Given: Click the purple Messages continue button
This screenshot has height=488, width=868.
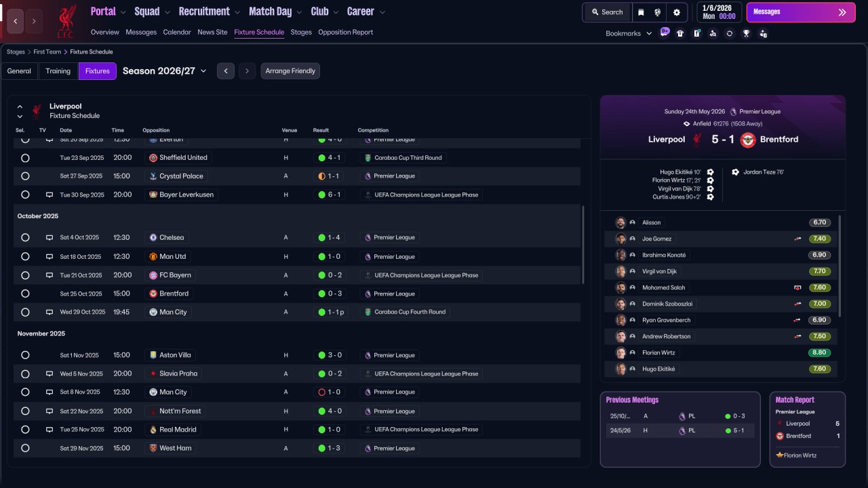Looking at the screenshot, I should click(801, 12).
